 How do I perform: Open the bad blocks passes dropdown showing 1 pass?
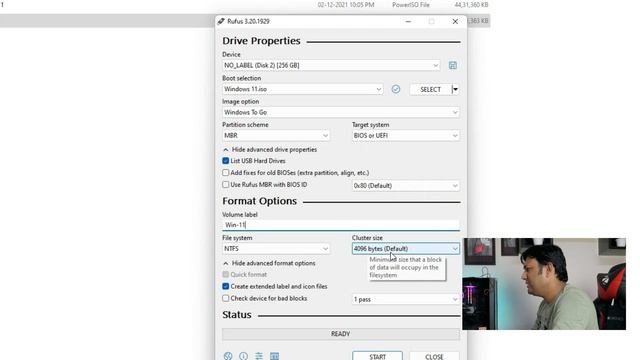(406, 299)
